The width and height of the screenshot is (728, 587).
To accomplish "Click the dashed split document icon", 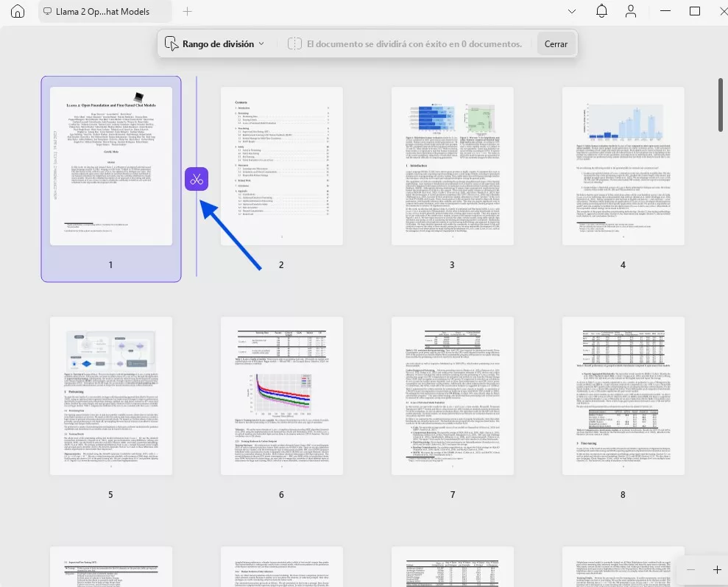I will (x=294, y=44).
